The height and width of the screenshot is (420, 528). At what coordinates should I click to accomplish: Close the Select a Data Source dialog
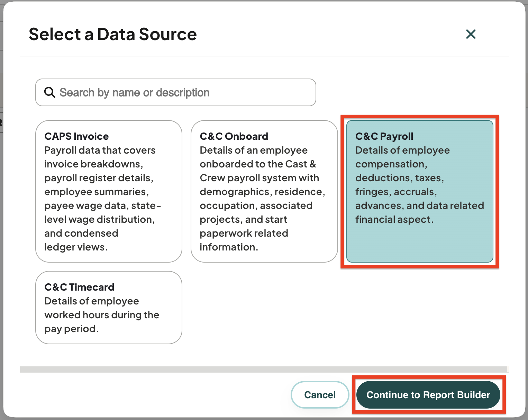tap(471, 34)
